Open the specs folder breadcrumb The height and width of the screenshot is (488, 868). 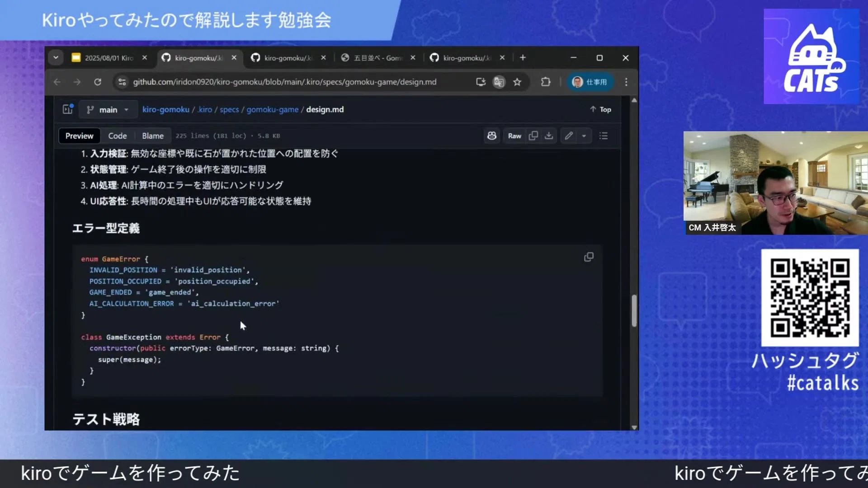[x=229, y=109]
